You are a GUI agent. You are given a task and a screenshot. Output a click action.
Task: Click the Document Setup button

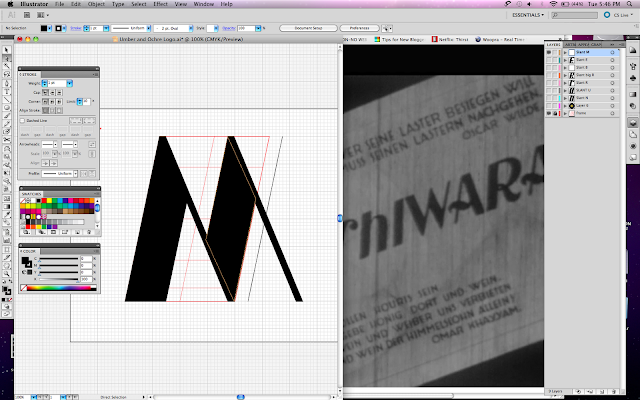pos(309,28)
